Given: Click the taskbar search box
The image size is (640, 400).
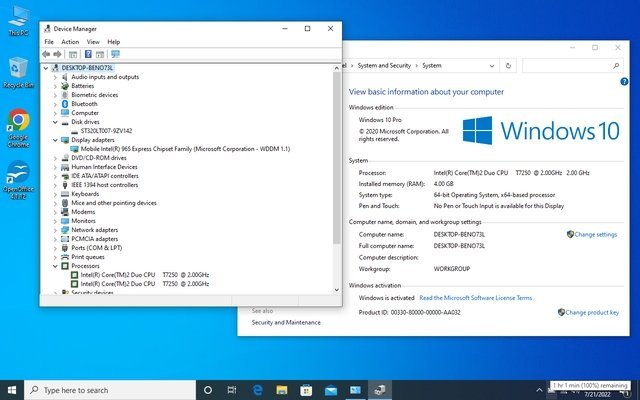Looking at the screenshot, I should [x=105, y=389].
